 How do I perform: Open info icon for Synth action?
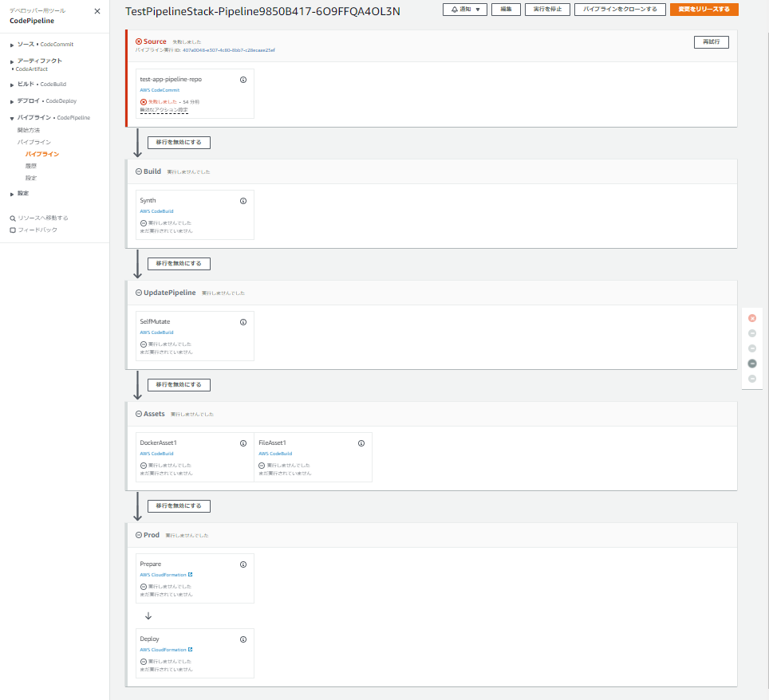click(x=243, y=201)
